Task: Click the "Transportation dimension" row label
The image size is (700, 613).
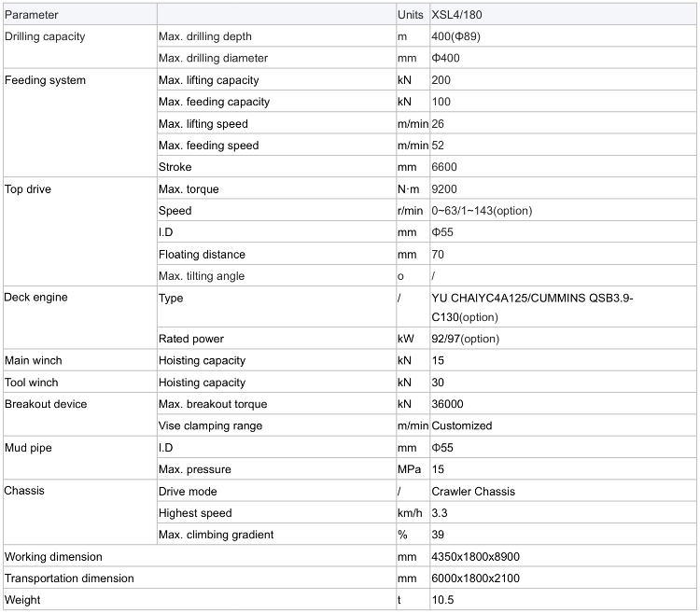Action: [x=69, y=578]
